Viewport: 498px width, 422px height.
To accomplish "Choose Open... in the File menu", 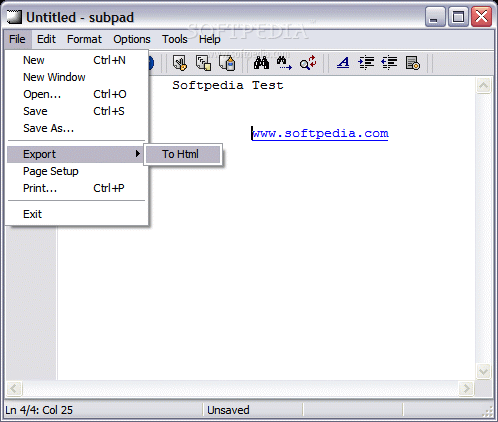I will 77,94.
